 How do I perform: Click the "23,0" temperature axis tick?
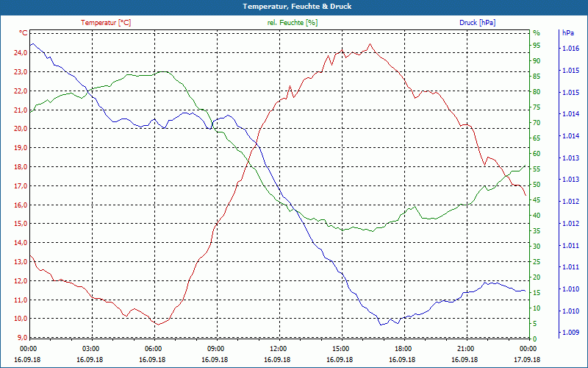click(21, 71)
